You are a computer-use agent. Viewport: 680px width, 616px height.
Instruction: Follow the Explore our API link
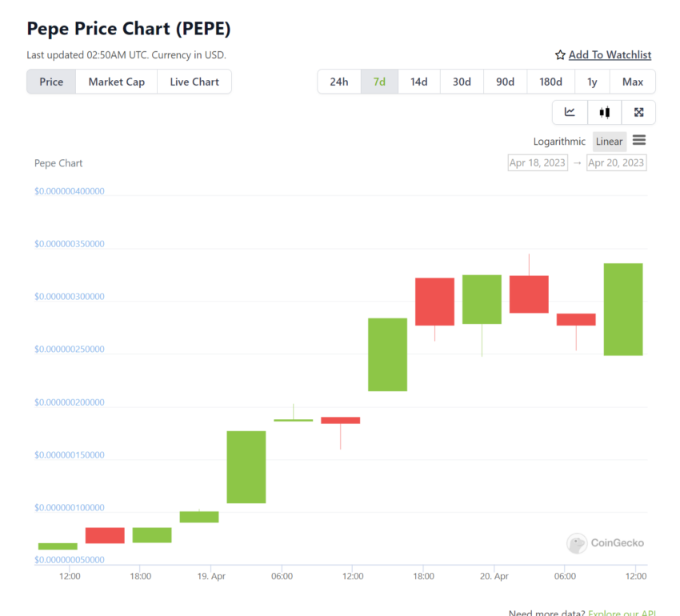[x=622, y=613]
